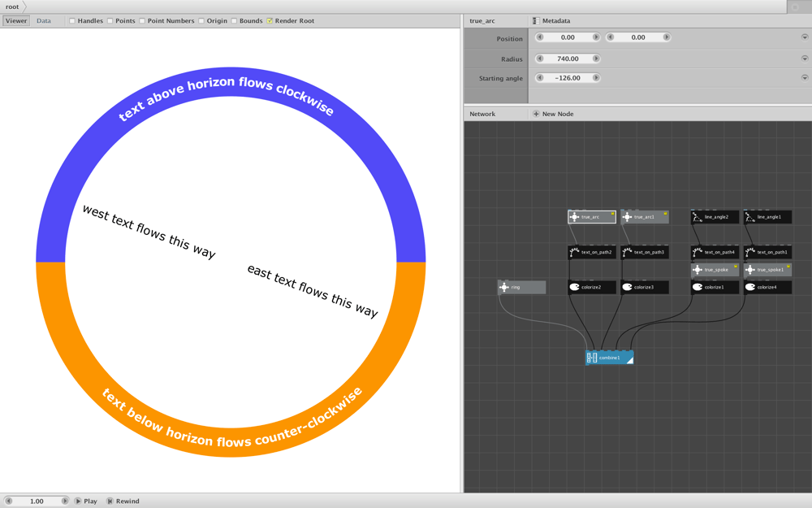Viewport: 812px width, 508px height.
Task: Select the text_on_path3 node
Action: [x=645, y=252]
